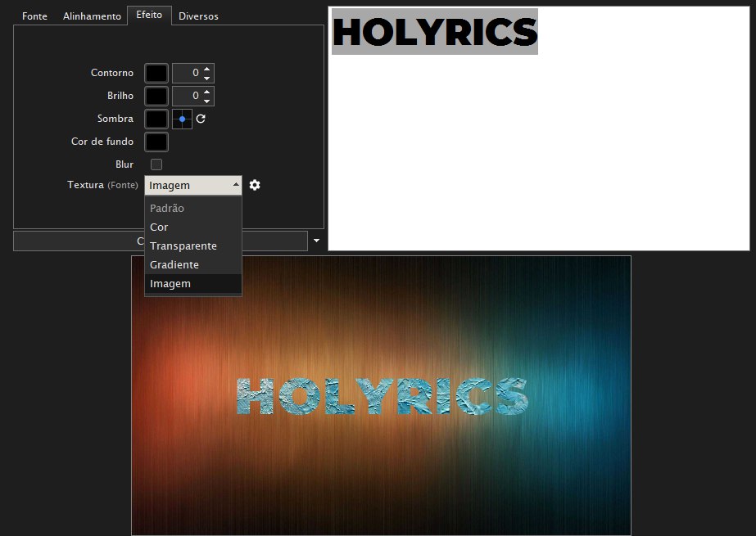756x536 pixels.
Task: Open the Contorno color swatch
Action: [x=156, y=73]
